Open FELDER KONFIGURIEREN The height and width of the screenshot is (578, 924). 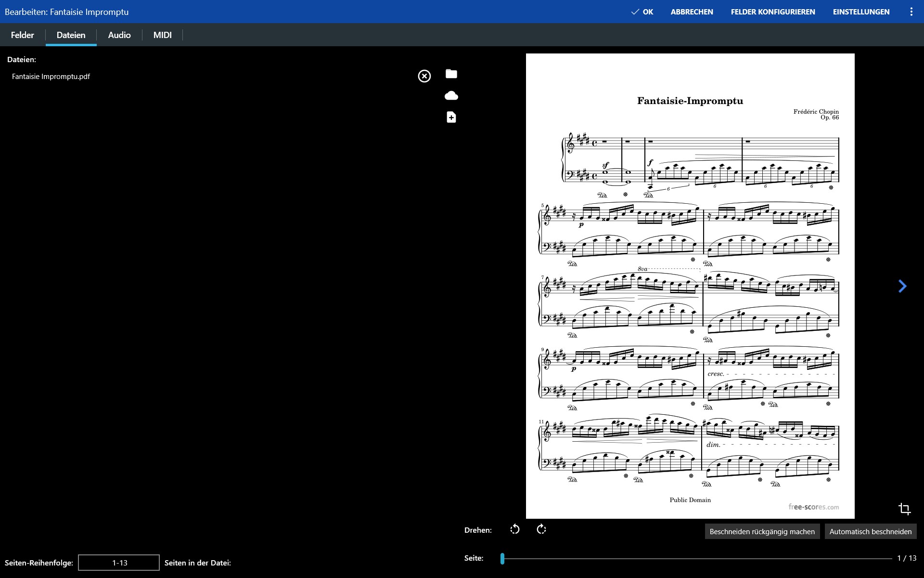tap(772, 12)
